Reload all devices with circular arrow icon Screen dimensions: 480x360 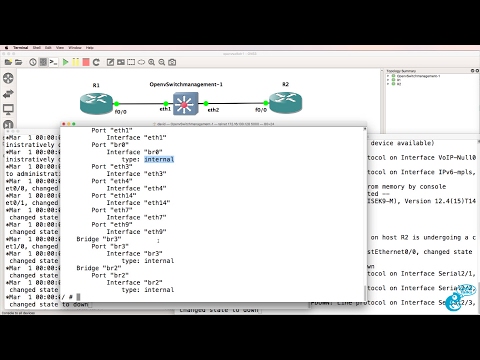(x=96, y=62)
